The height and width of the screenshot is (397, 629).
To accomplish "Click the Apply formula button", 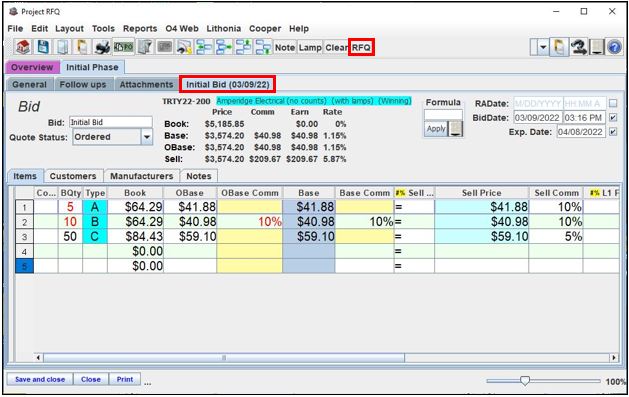I will [x=436, y=129].
